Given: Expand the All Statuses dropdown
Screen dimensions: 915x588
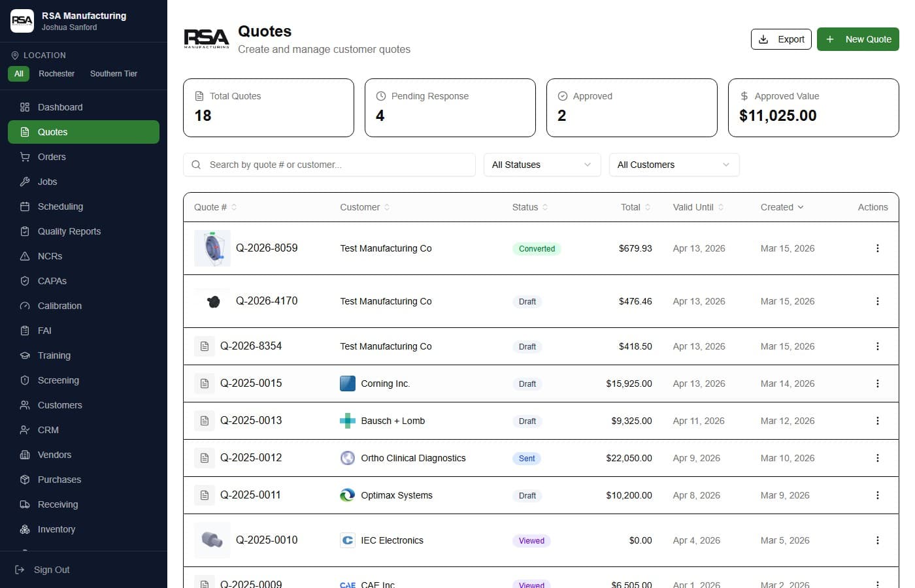Looking at the screenshot, I should (542, 165).
